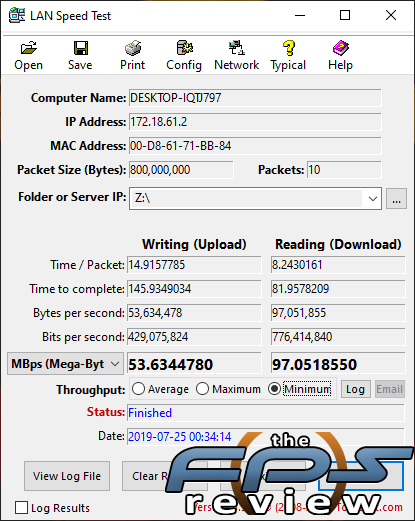Screen dimensions: 415x521
Task: Click the Network computers icon
Action: [x=237, y=48]
